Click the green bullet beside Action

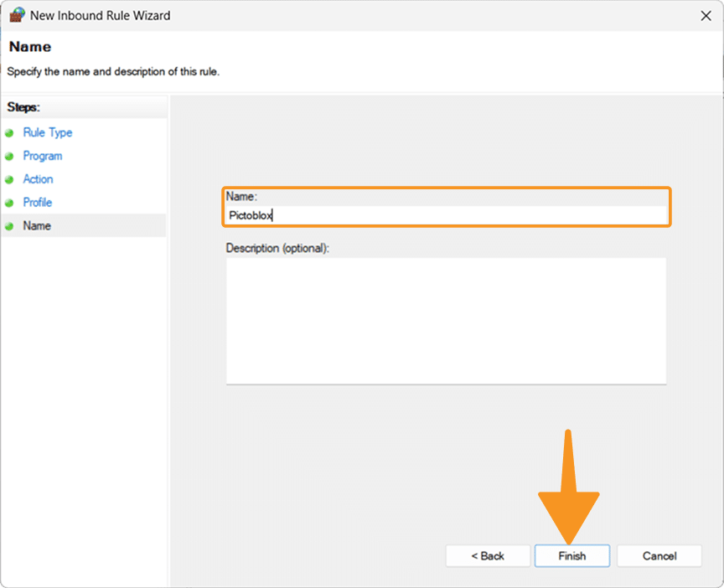click(x=9, y=179)
